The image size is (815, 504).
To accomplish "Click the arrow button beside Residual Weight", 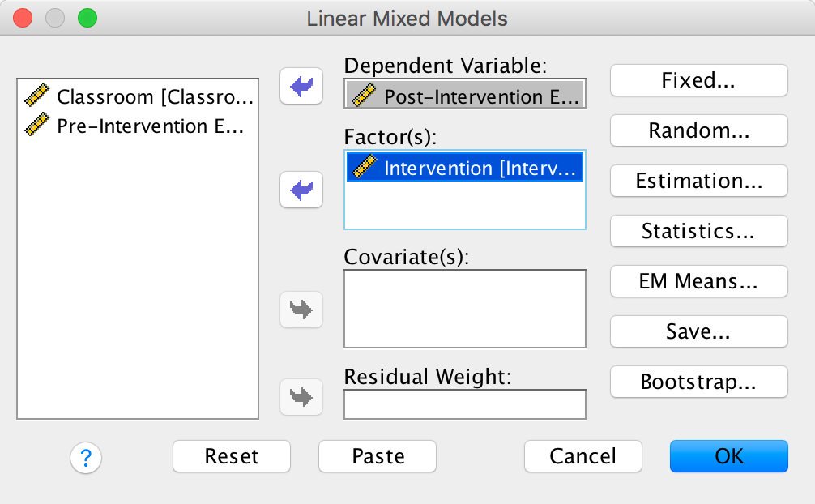I will pos(301,397).
